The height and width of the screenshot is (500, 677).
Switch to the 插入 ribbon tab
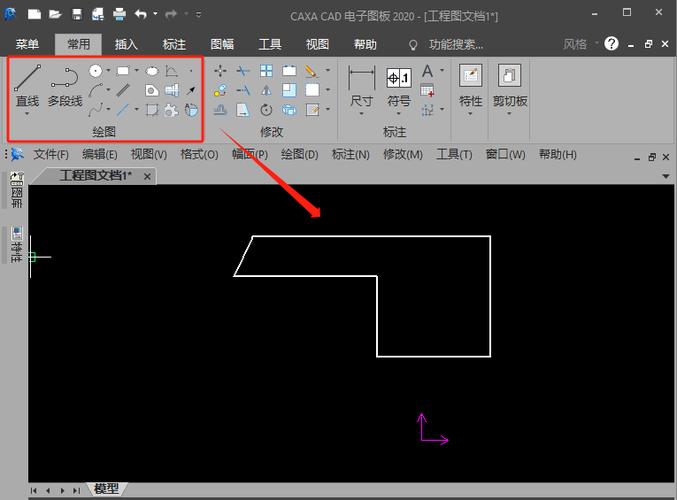[x=126, y=44]
